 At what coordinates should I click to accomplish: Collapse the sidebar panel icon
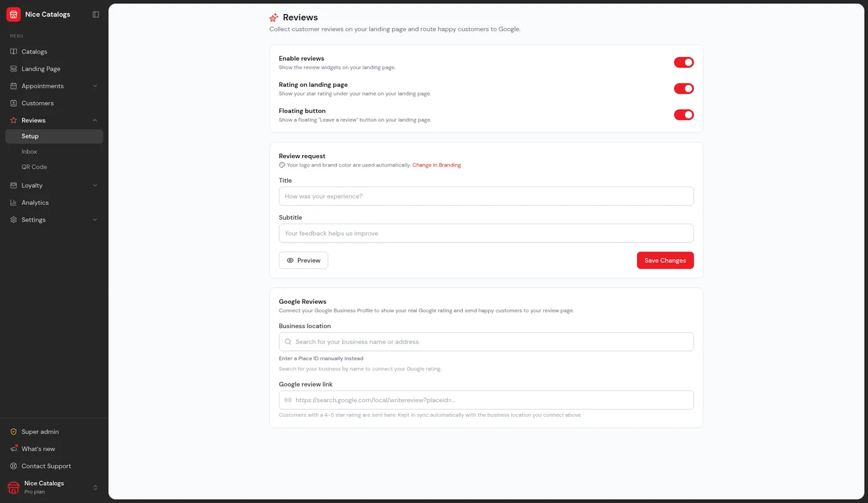pos(96,14)
